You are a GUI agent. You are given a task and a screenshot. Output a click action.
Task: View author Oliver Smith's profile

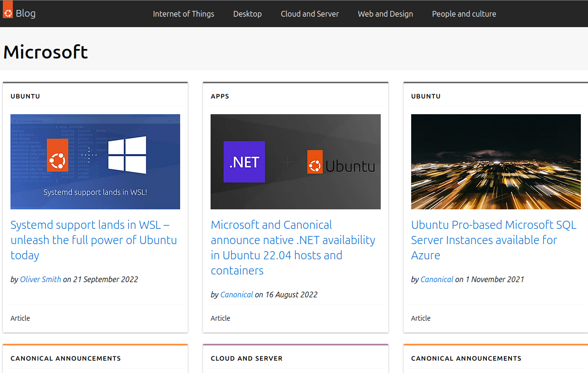[x=40, y=279]
